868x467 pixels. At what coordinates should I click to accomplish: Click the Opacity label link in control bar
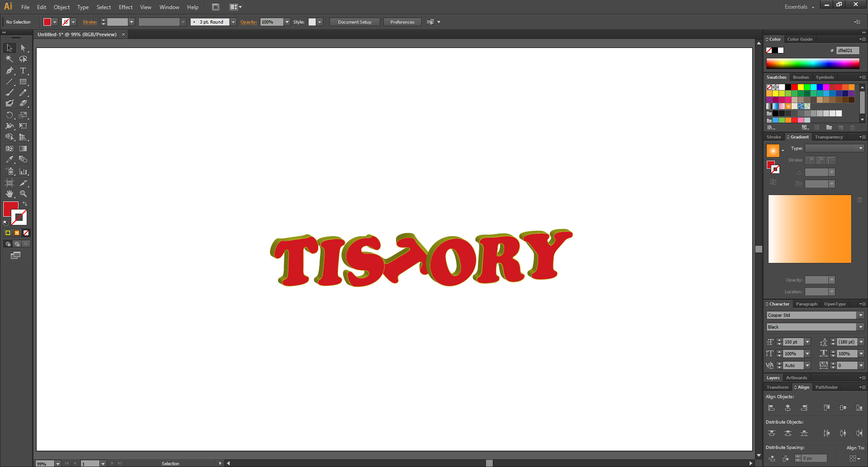(249, 22)
